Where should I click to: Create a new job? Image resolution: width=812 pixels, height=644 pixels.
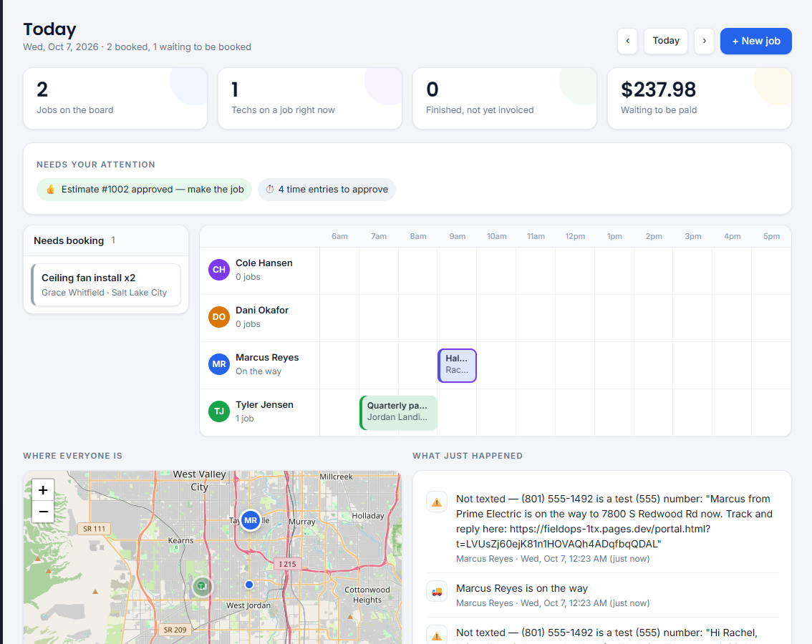click(756, 41)
